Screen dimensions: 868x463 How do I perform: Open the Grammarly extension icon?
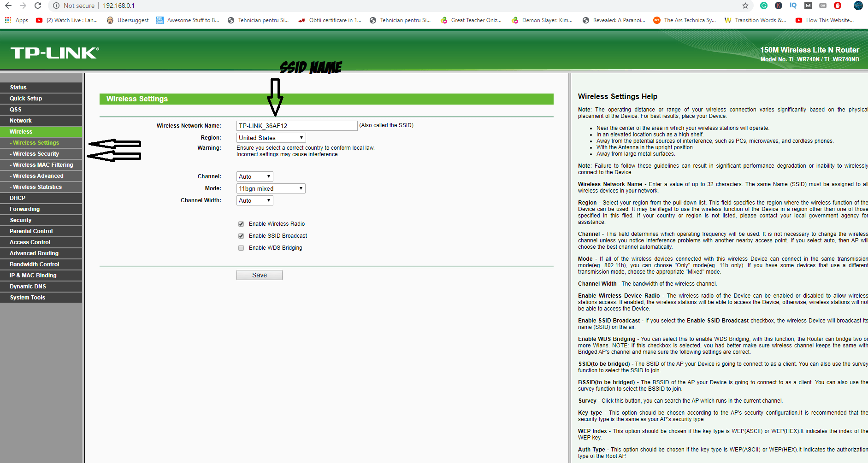tap(764, 6)
